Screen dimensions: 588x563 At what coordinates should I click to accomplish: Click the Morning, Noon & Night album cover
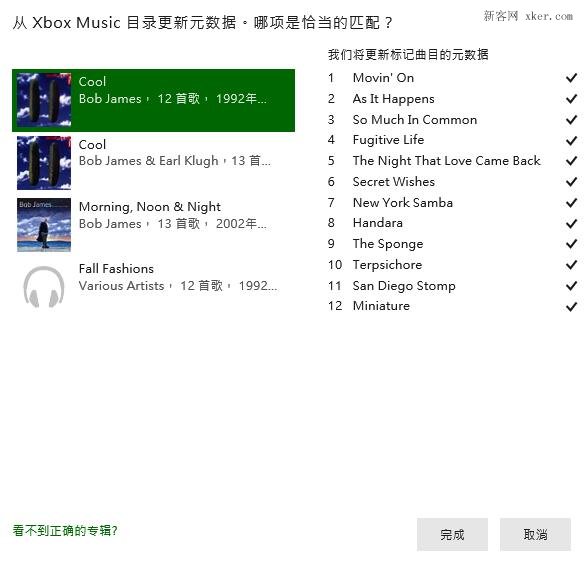click(x=44, y=225)
